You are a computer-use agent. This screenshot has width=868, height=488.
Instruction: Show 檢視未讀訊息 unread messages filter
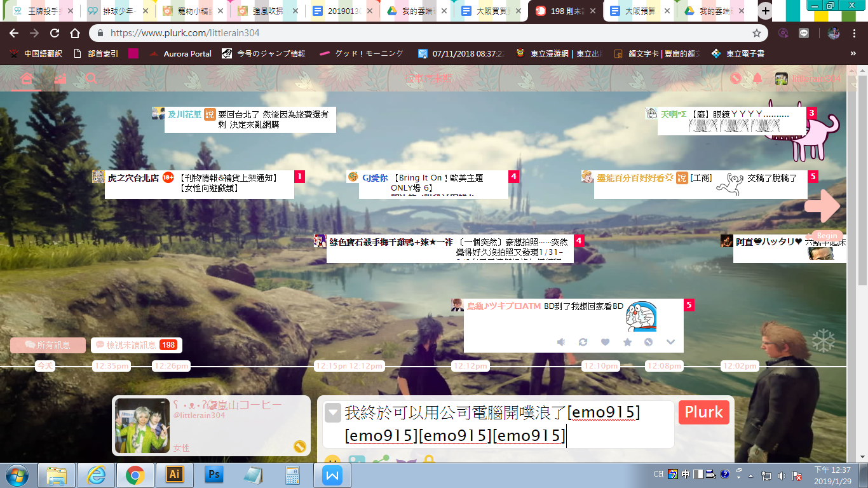point(136,345)
